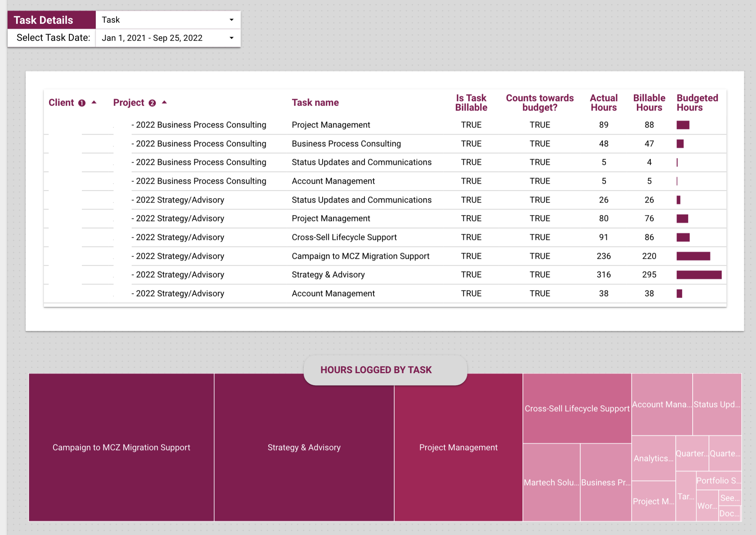Click the Analytics treemap tile
The height and width of the screenshot is (535, 756).
click(653, 458)
